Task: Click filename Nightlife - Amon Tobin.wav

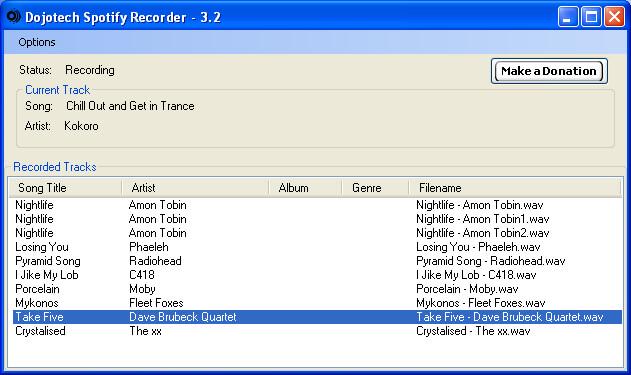Action: click(x=480, y=205)
